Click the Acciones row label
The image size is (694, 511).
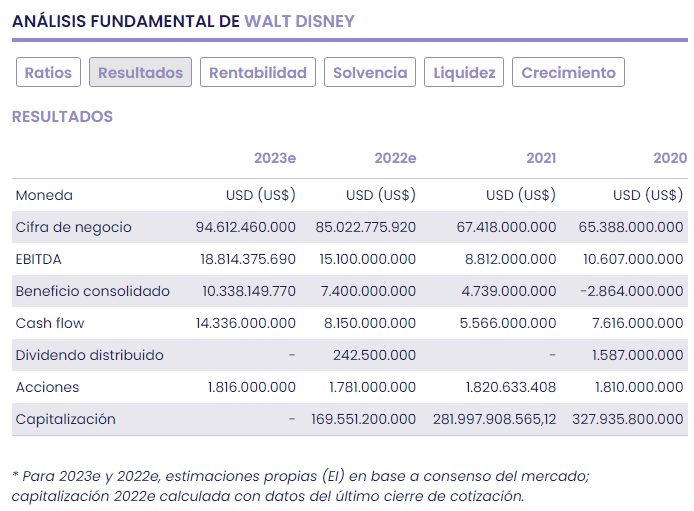tap(47, 387)
